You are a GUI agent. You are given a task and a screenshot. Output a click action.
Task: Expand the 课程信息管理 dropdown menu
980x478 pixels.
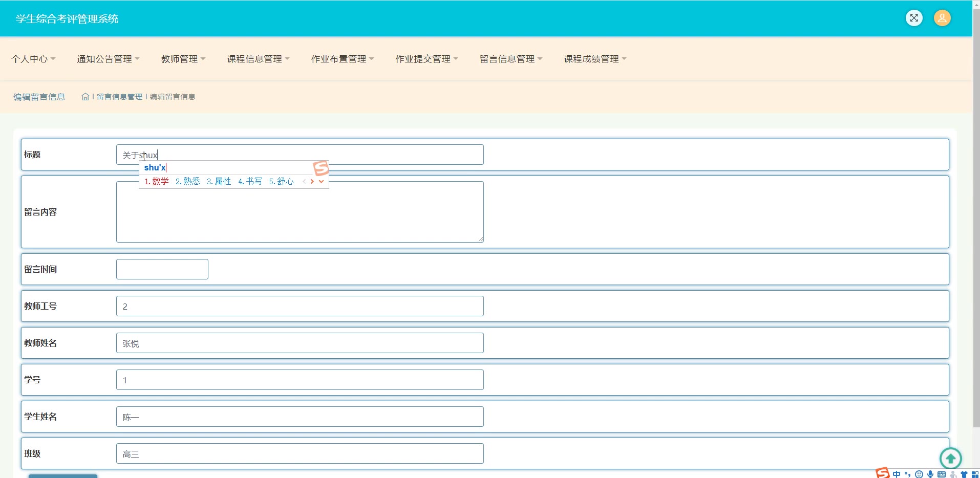click(259, 59)
